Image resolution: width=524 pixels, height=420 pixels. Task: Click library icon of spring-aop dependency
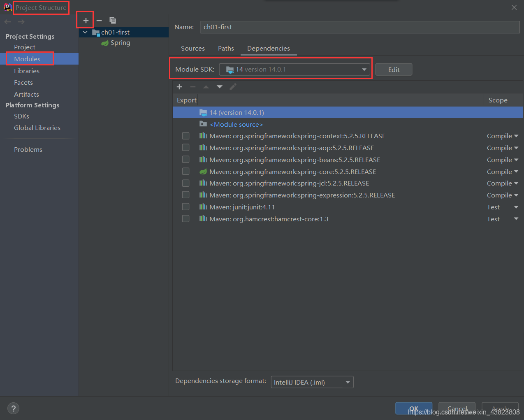tap(203, 148)
